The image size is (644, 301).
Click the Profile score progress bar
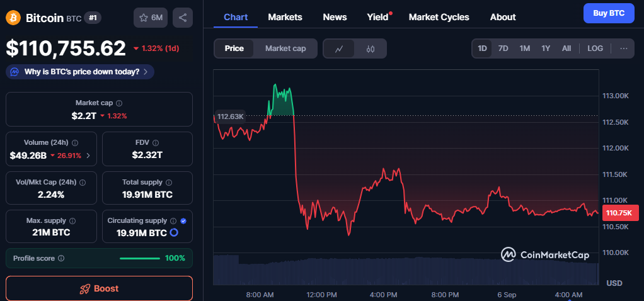(140, 258)
